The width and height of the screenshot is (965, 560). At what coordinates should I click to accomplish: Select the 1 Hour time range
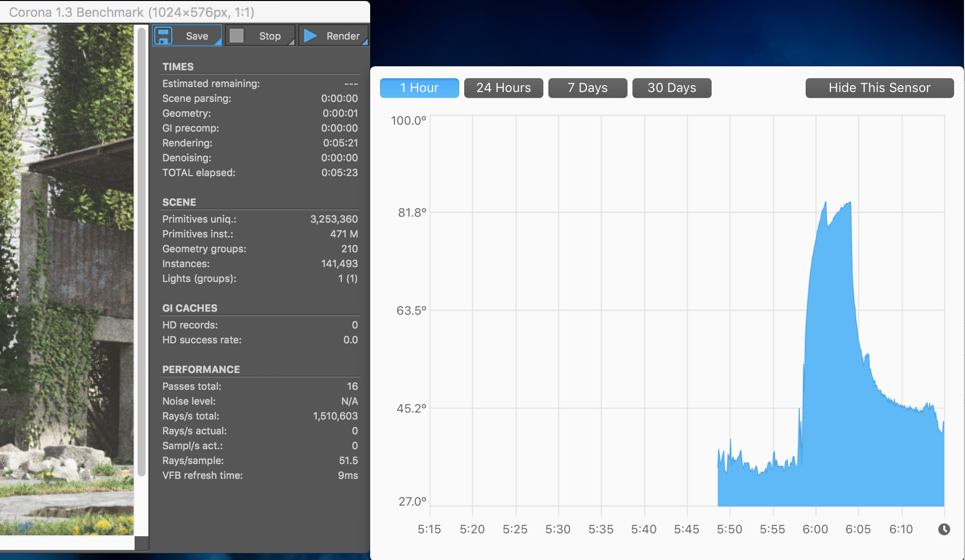point(419,88)
